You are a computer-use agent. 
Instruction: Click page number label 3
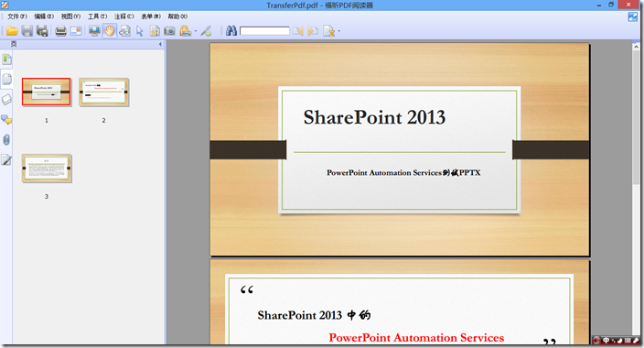click(47, 197)
